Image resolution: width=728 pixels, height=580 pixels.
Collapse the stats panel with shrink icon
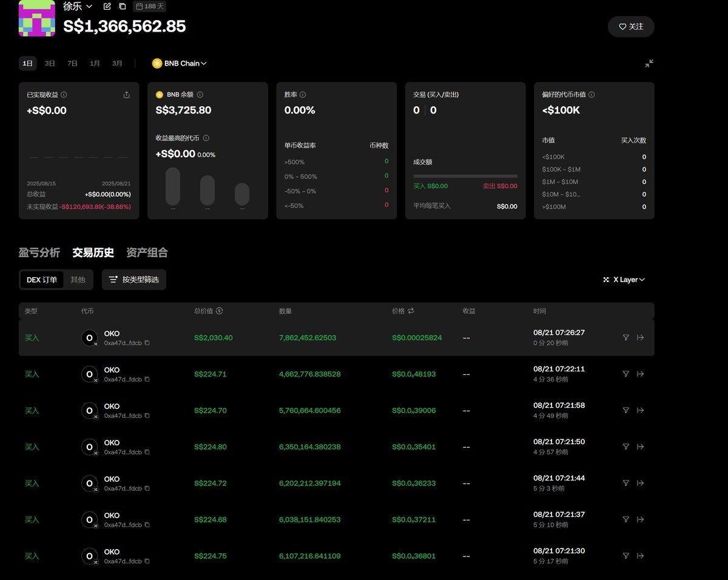pyautogui.click(x=649, y=63)
